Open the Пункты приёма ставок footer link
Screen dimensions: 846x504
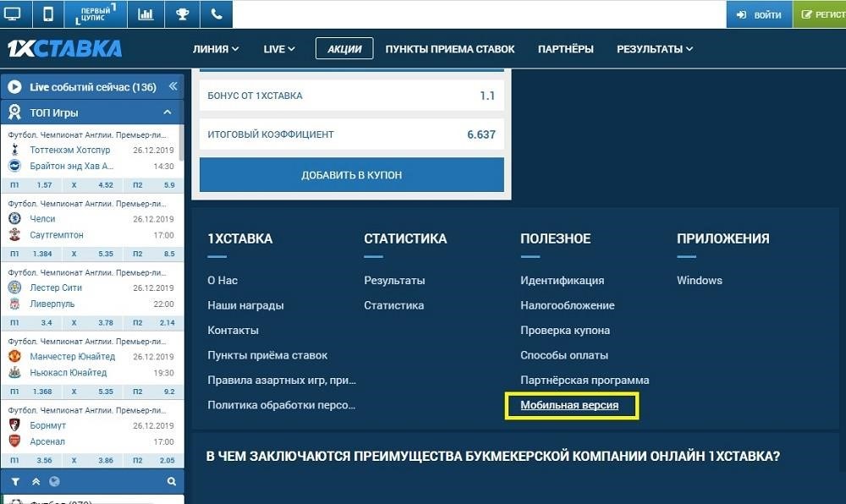coord(267,355)
